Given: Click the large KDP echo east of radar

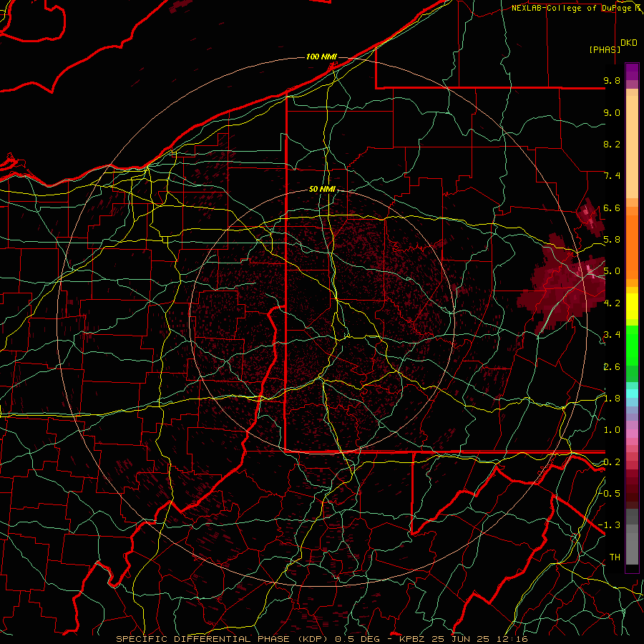Looking at the screenshot, I should click(562, 283).
